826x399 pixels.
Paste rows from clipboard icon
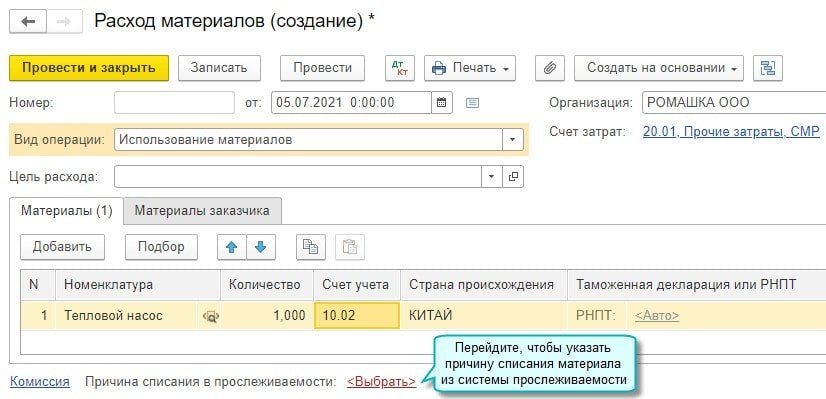pos(350,247)
